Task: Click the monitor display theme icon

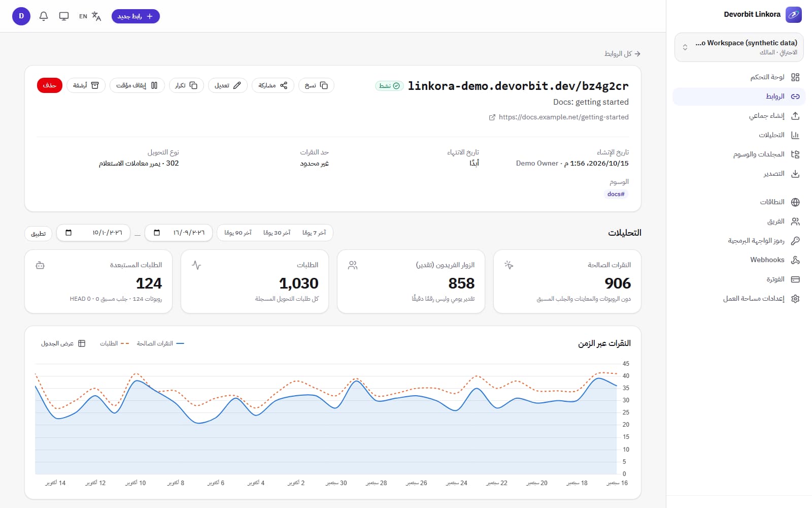Action: [64, 16]
